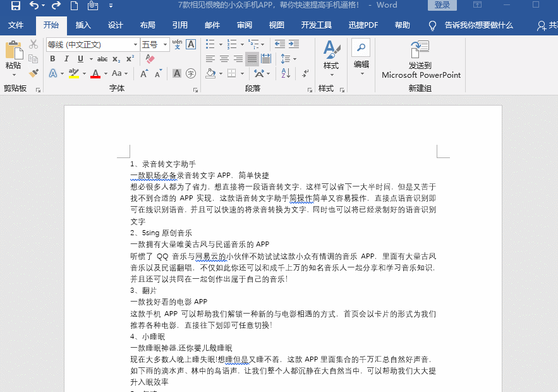Viewport: 558px width, 392px height.
Task: Select the Format Painter tool
Action: (33, 74)
